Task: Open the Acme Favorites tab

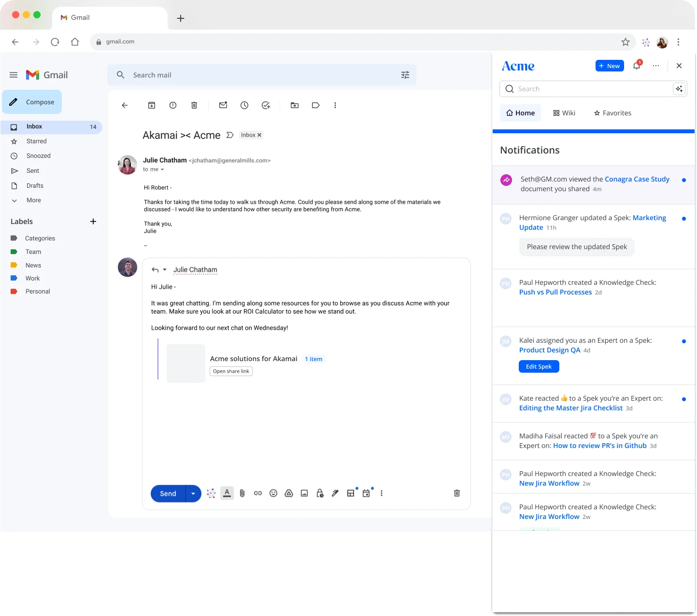Action: click(x=612, y=113)
